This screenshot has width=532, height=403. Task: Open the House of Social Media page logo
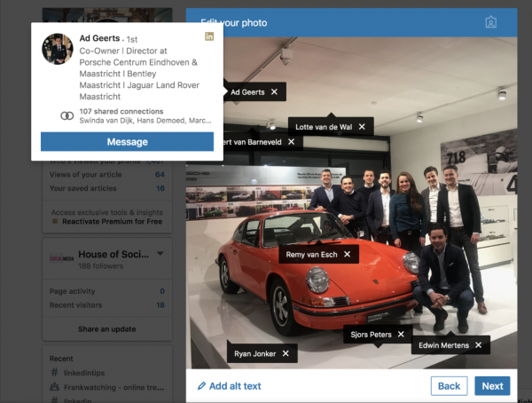click(x=61, y=258)
